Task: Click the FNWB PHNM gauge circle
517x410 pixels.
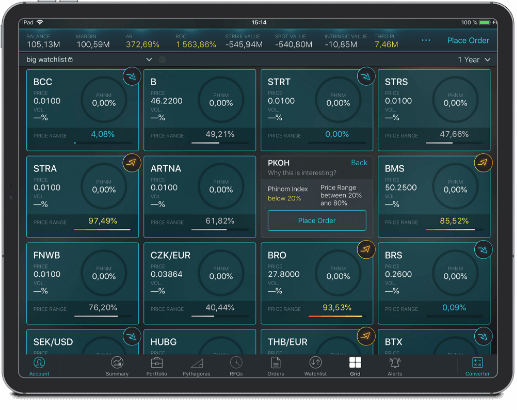Action: [104, 273]
